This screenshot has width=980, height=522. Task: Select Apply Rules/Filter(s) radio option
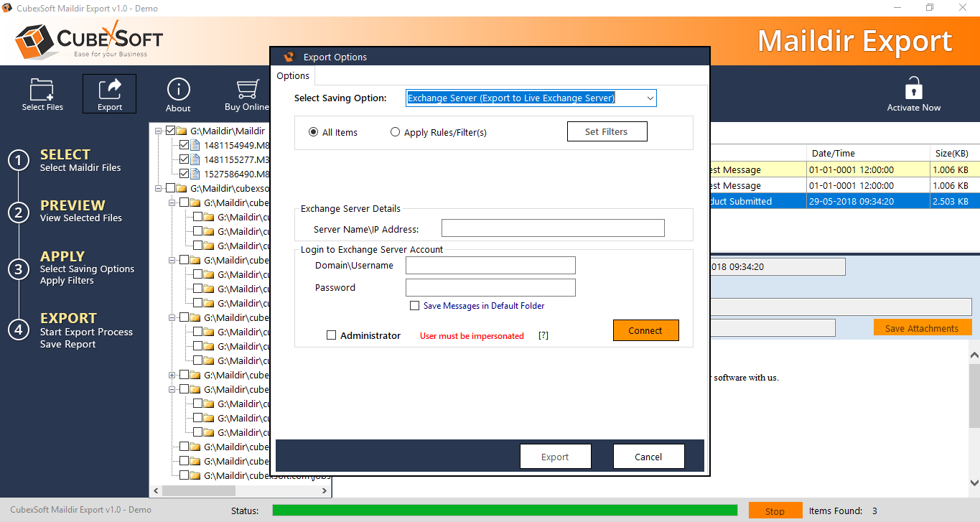(x=396, y=132)
